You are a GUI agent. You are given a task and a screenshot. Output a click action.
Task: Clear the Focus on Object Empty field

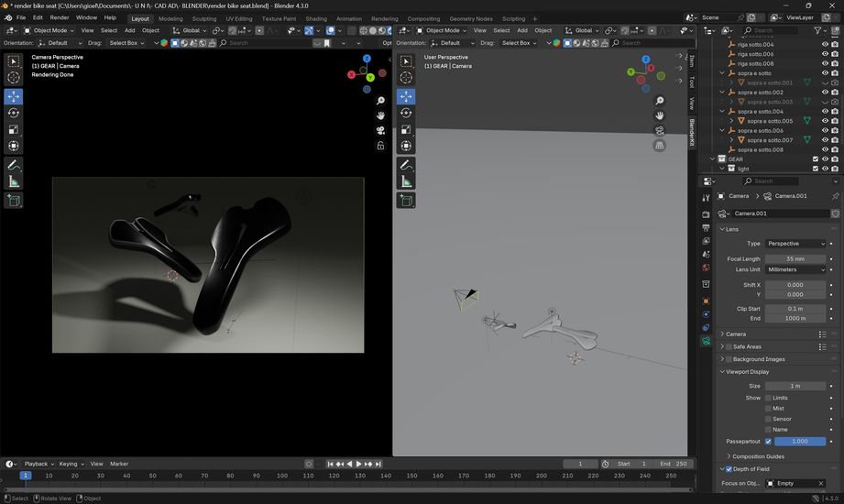[x=821, y=484]
